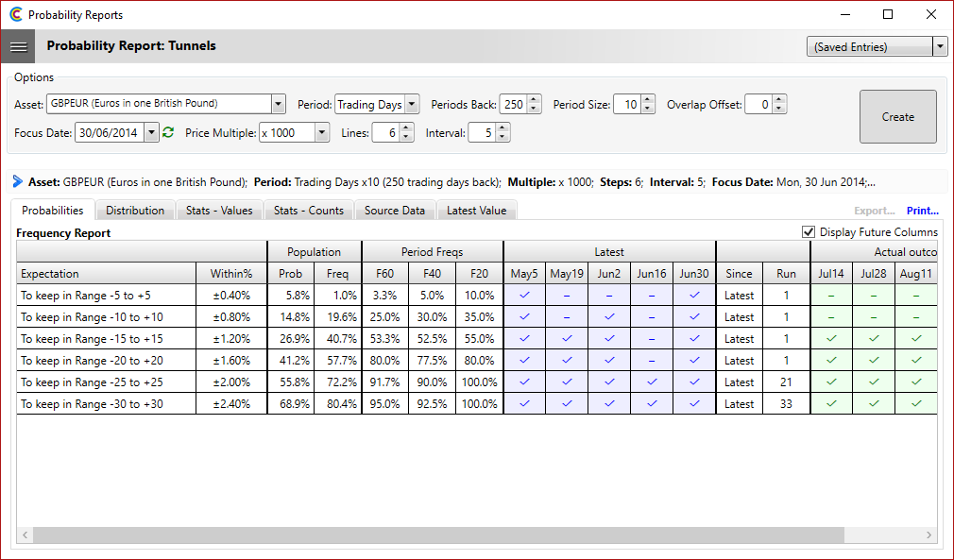
Task: Click the Print link
Action: click(x=922, y=211)
